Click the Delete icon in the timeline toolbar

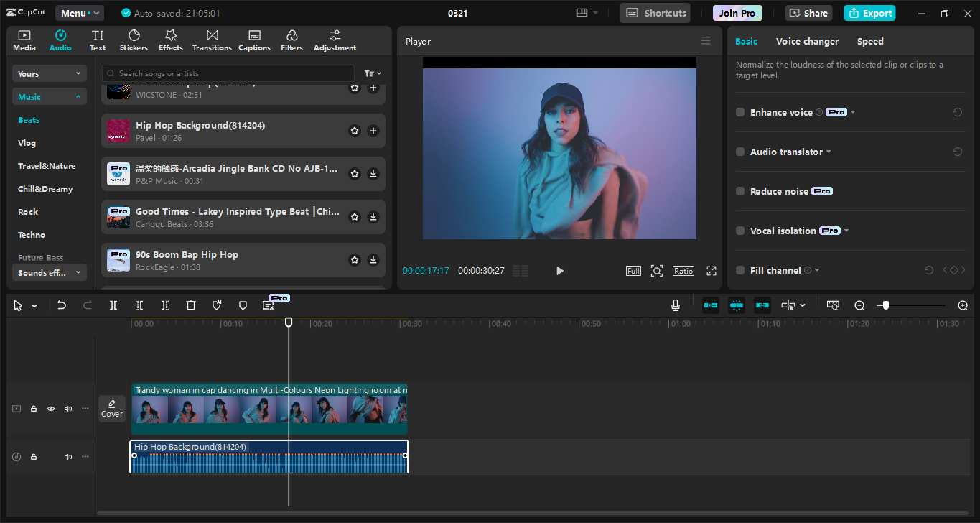click(190, 305)
